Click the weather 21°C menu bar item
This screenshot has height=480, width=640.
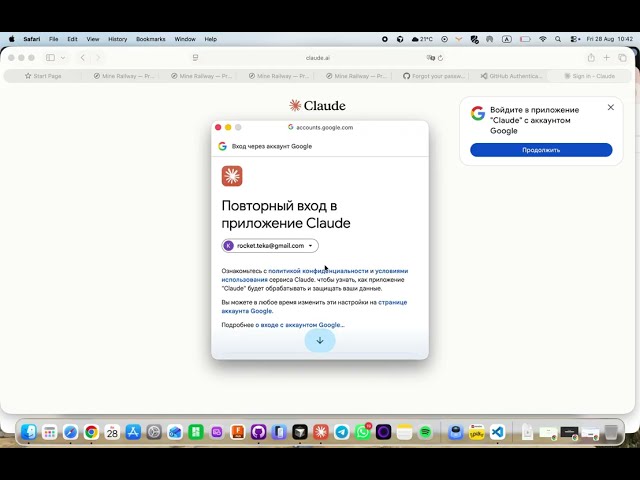[422, 39]
